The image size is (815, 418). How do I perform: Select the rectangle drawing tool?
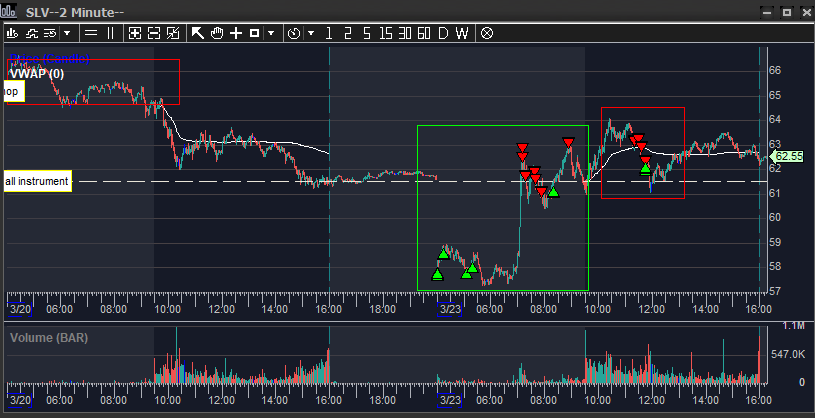point(255,33)
